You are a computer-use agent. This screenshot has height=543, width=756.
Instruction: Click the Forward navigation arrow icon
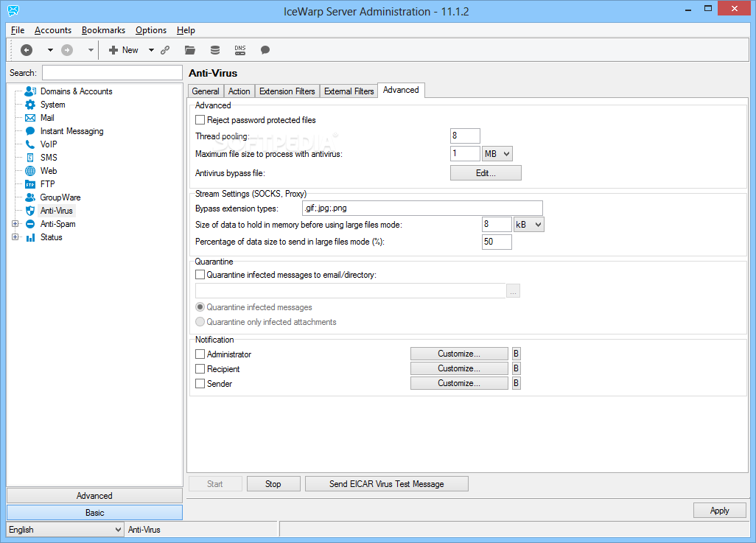point(67,49)
